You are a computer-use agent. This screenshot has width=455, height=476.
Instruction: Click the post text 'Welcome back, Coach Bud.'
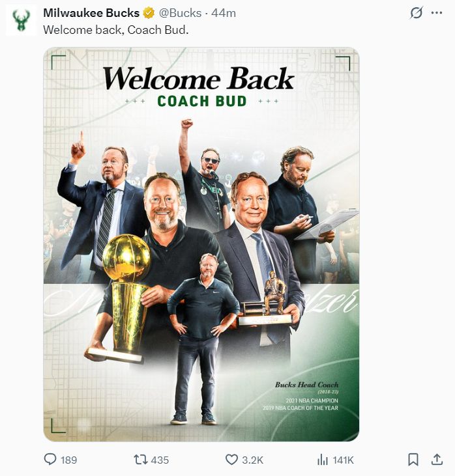pyautogui.click(x=115, y=30)
